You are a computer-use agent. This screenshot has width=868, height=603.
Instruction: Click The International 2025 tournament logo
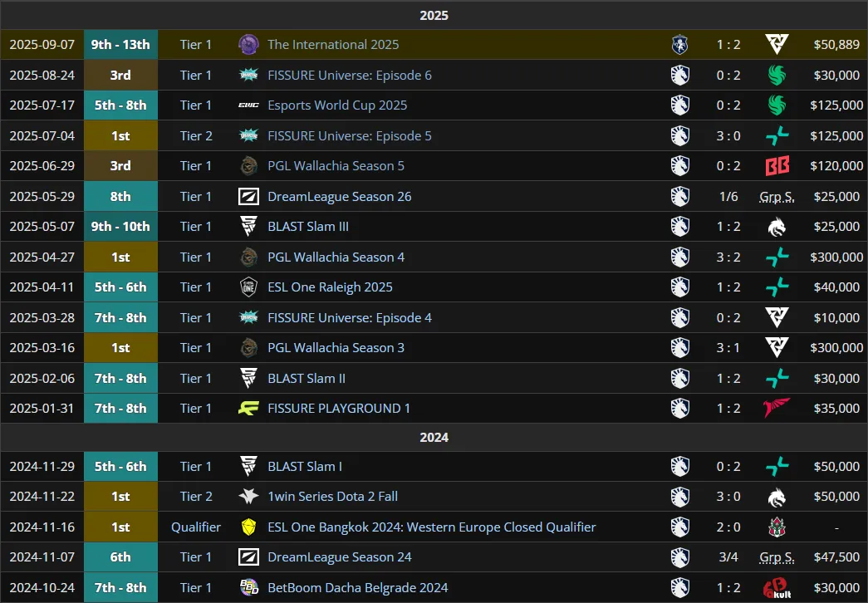point(248,45)
